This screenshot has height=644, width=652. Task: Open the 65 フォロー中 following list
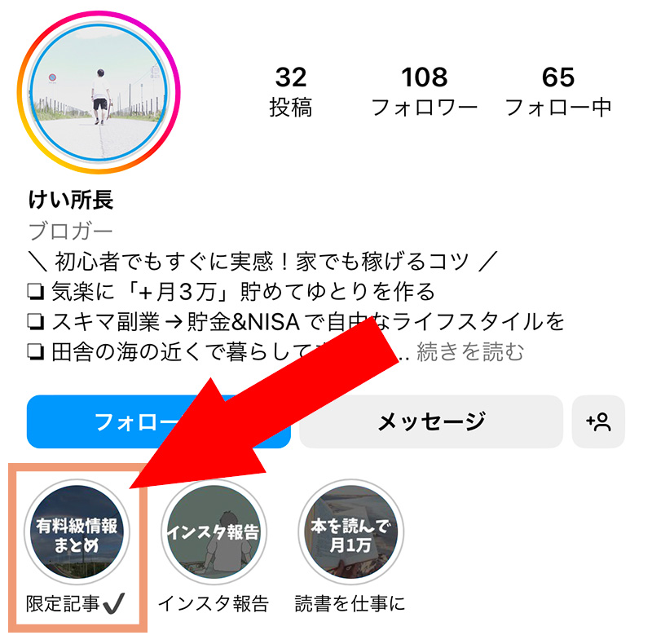tap(558, 92)
